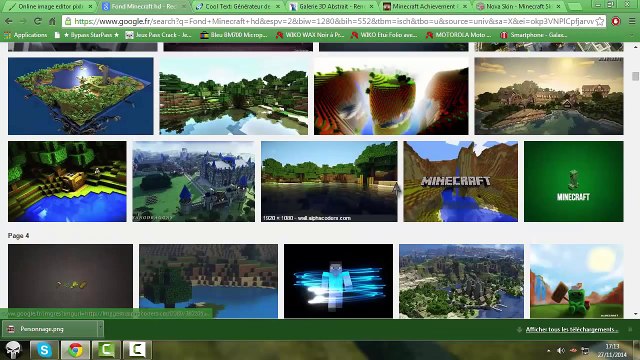This screenshot has width=640, height=360.
Task: Click the page vertical scrollbar thumb
Action: pyautogui.click(x=635, y=76)
